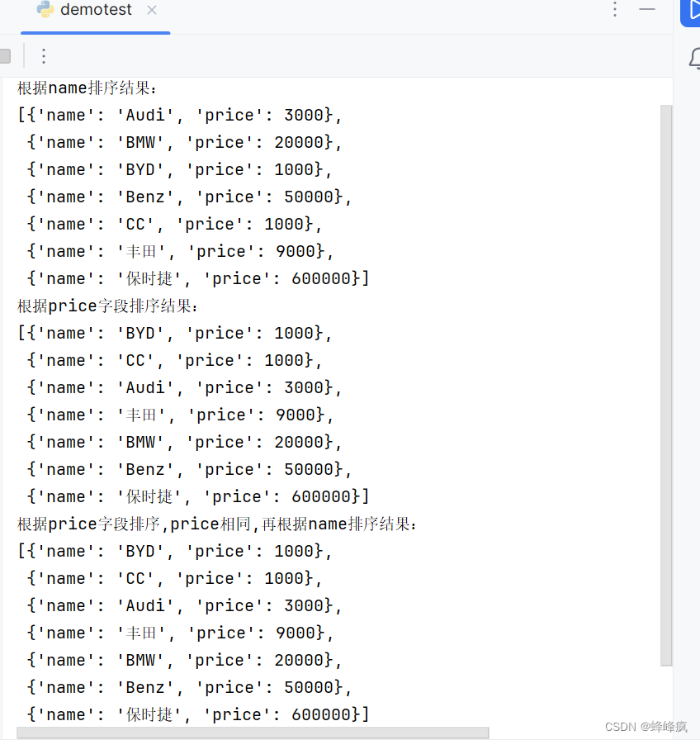Image resolution: width=700 pixels, height=740 pixels.
Task: Open run tool window options menu
Action: (615, 9)
